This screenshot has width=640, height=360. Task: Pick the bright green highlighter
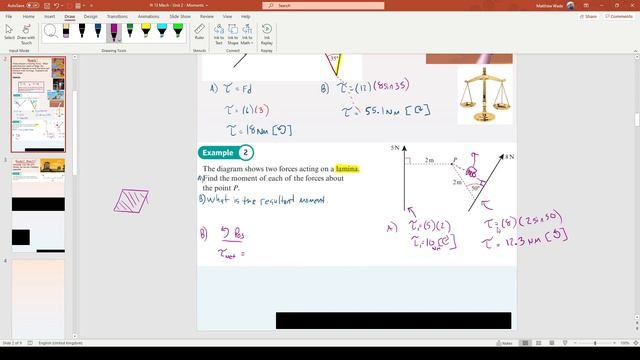(x=178, y=31)
